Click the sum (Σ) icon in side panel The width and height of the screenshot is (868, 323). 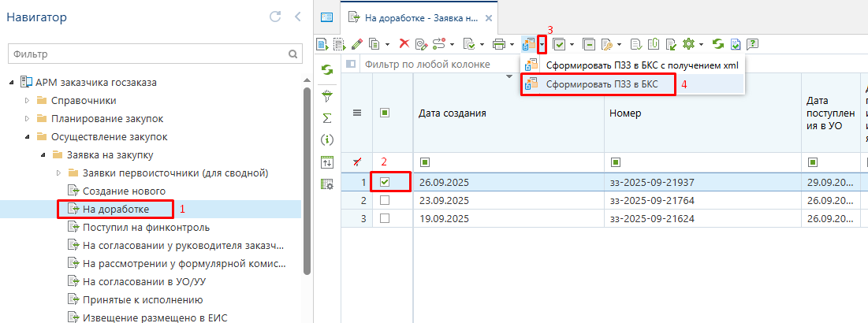pyautogui.click(x=327, y=117)
